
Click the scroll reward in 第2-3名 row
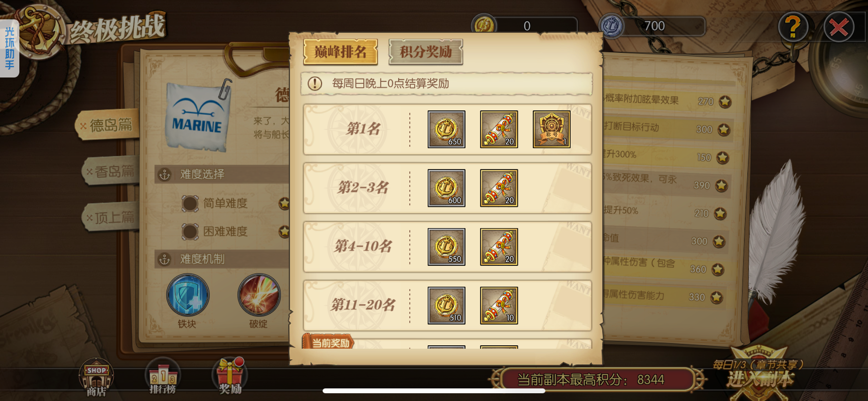tap(499, 188)
